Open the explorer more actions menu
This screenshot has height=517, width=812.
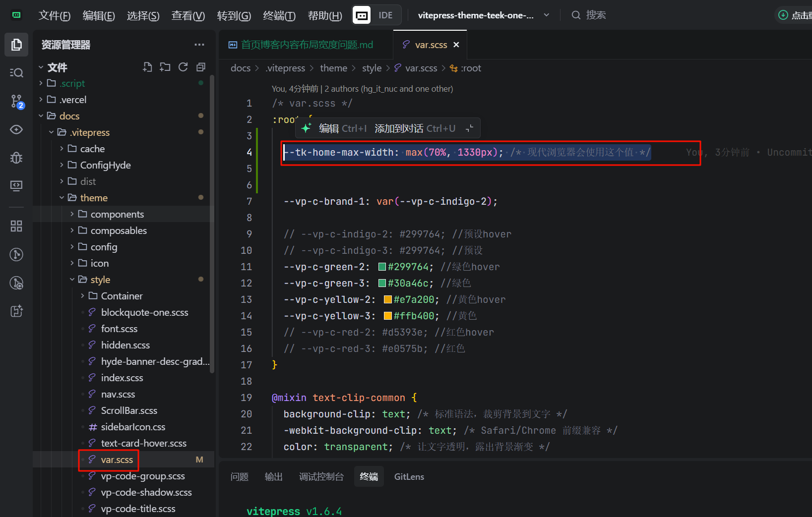[199, 45]
